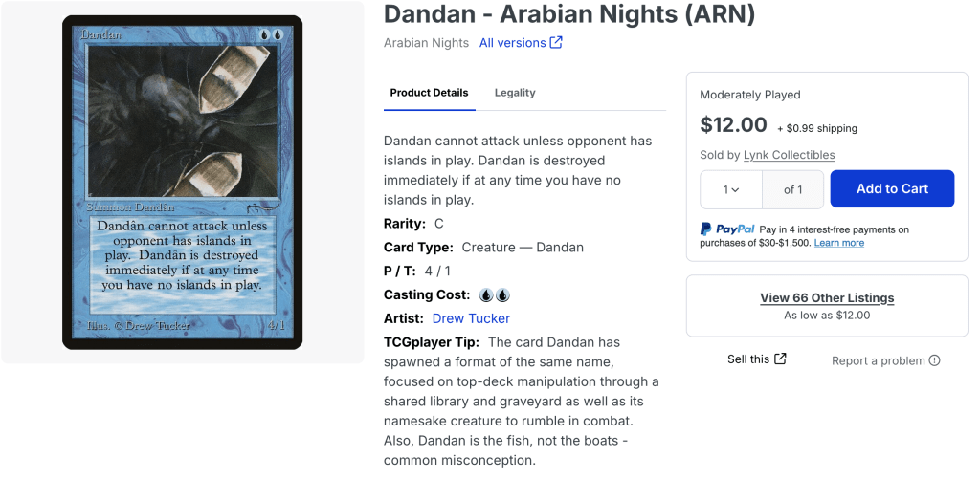Select the Product Details tab
Viewport: 980px width, 479px height.
point(429,93)
